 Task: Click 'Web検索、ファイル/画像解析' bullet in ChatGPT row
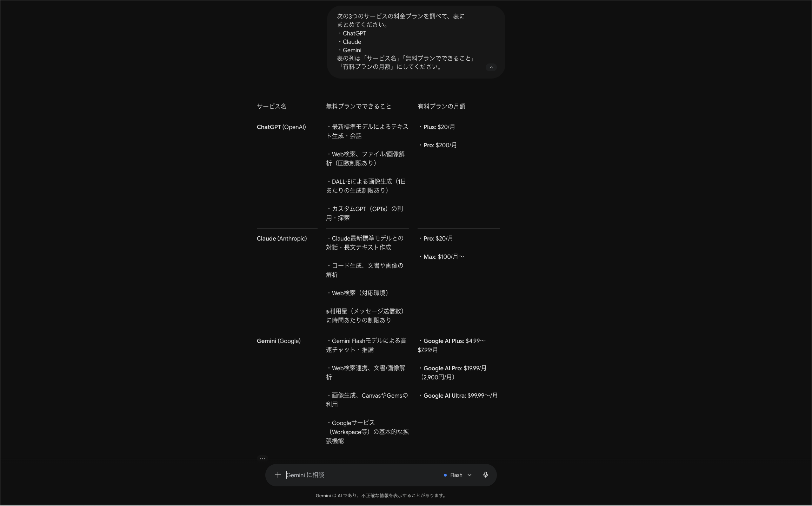pyautogui.click(x=365, y=158)
